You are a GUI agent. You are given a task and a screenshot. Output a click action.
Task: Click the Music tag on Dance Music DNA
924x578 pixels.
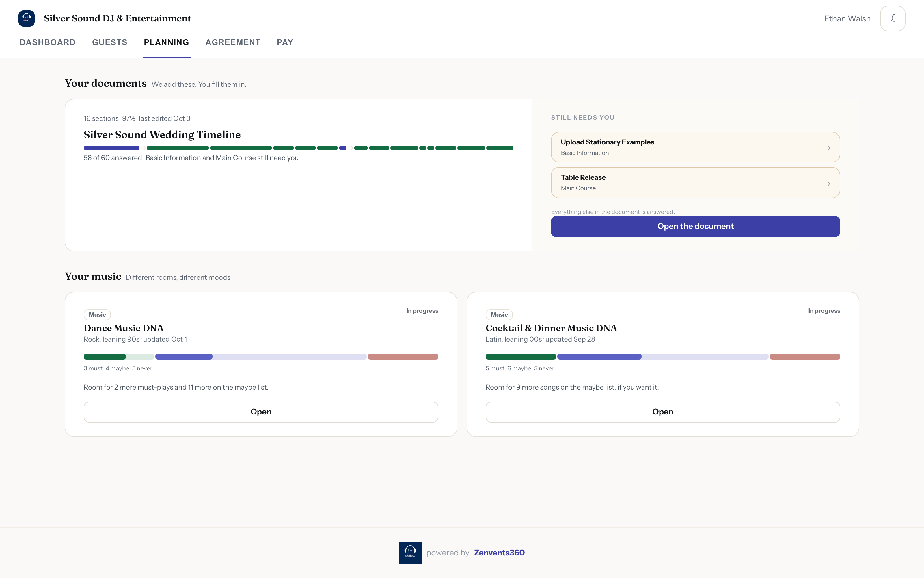97,315
